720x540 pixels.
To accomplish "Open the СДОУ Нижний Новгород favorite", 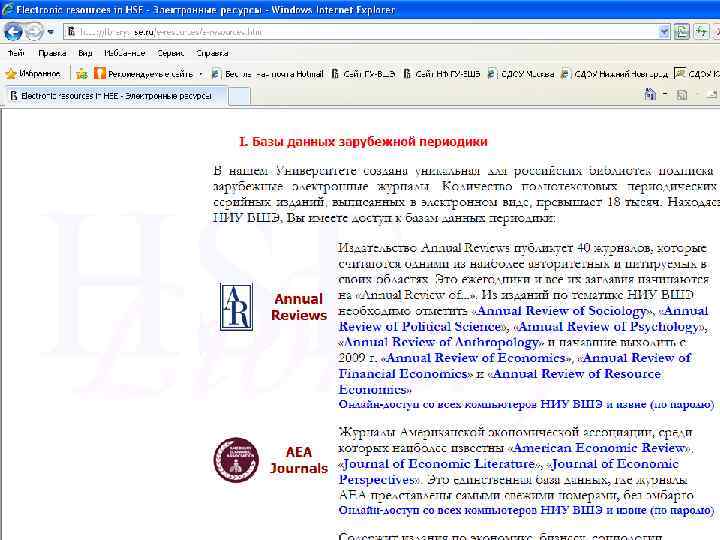I will (x=614, y=73).
